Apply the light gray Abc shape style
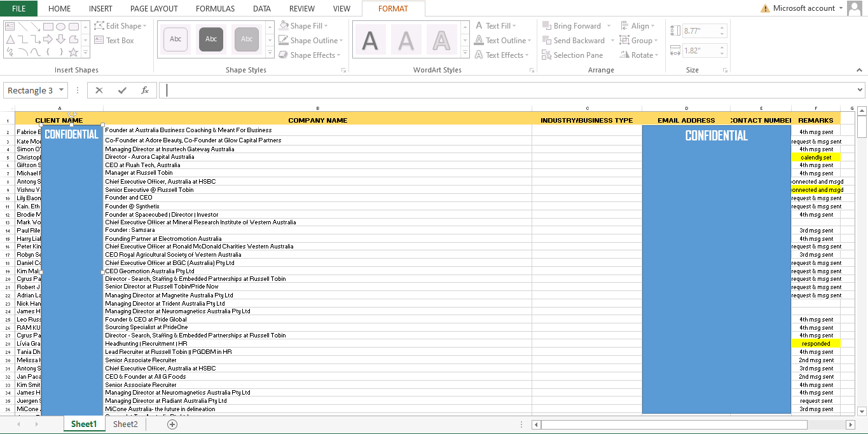The image size is (868, 434). click(247, 39)
